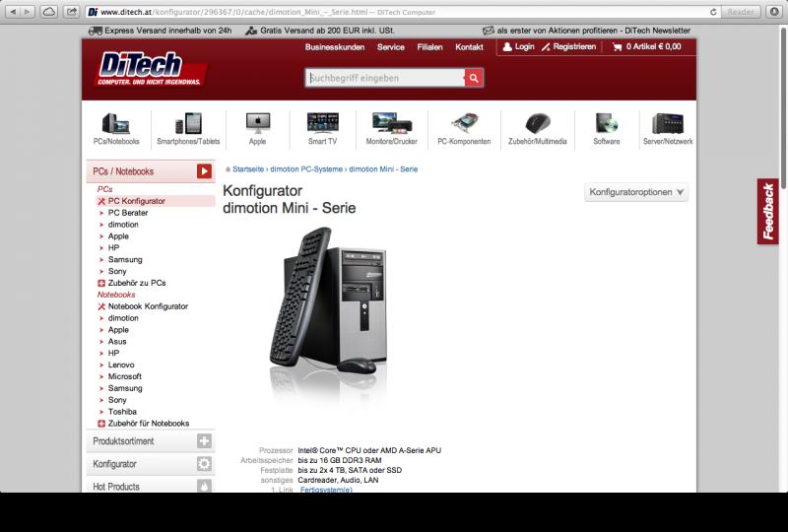Open Konfiguratoroptionen dropdown
This screenshot has height=532, width=788.
[x=636, y=192]
